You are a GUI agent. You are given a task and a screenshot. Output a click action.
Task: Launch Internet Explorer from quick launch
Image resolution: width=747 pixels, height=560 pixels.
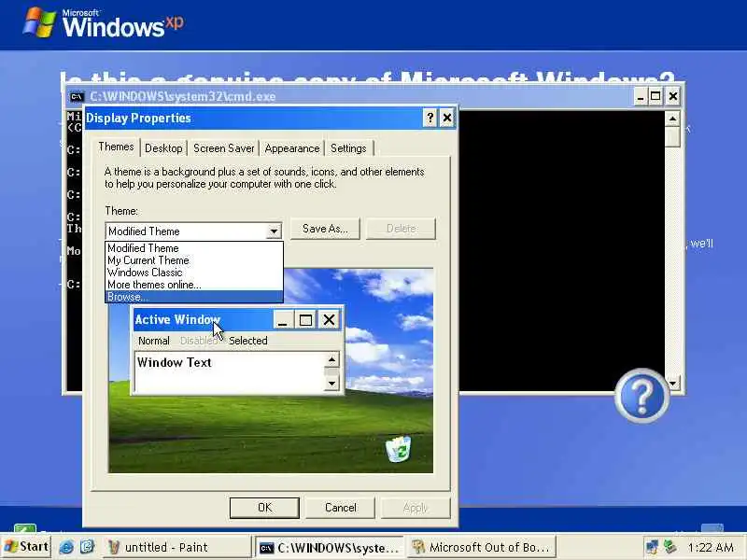[65, 547]
